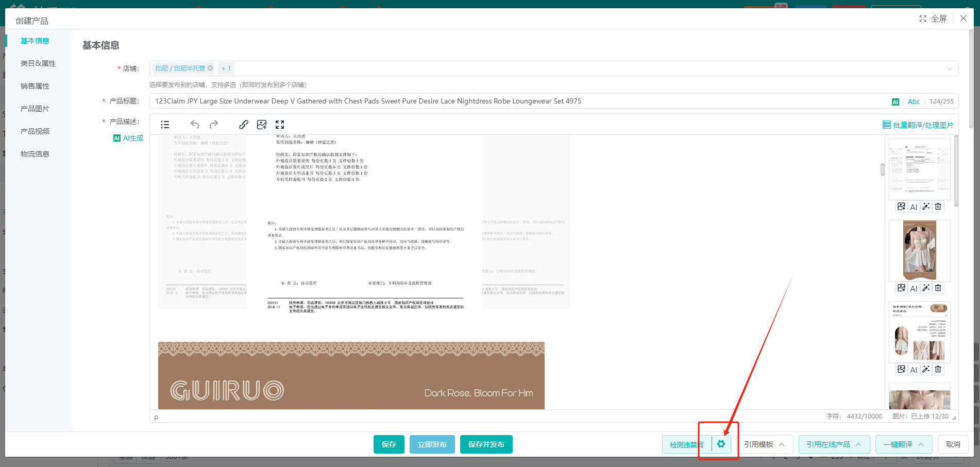The height and width of the screenshot is (467, 980).
Task: Click the 立即发布 button
Action: click(x=432, y=444)
